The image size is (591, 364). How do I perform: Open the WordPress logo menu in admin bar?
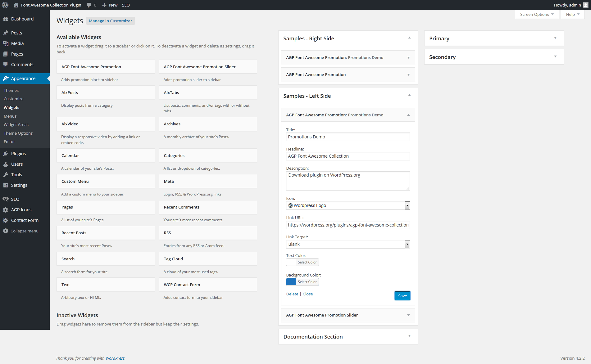(x=5, y=5)
